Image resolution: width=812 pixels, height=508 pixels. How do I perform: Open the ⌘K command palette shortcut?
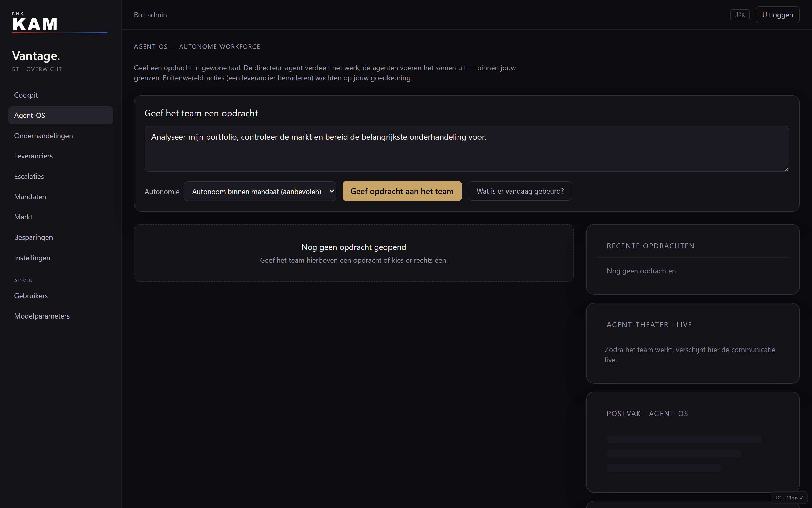click(739, 15)
